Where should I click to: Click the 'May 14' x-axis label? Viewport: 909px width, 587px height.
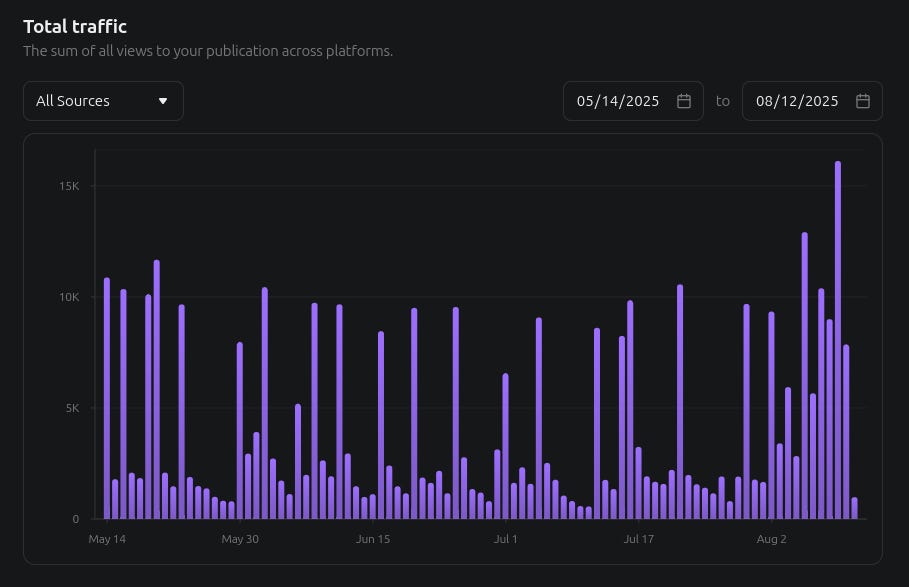(107, 539)
